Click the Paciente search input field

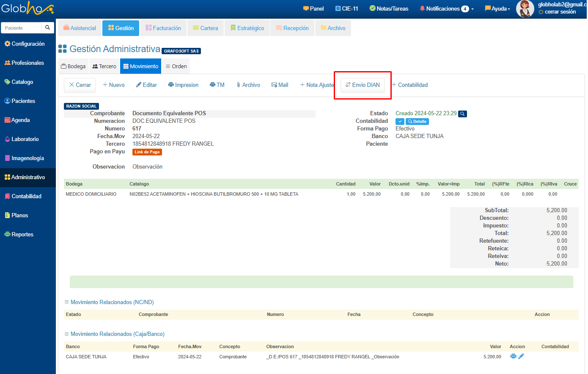pos(22,28)
